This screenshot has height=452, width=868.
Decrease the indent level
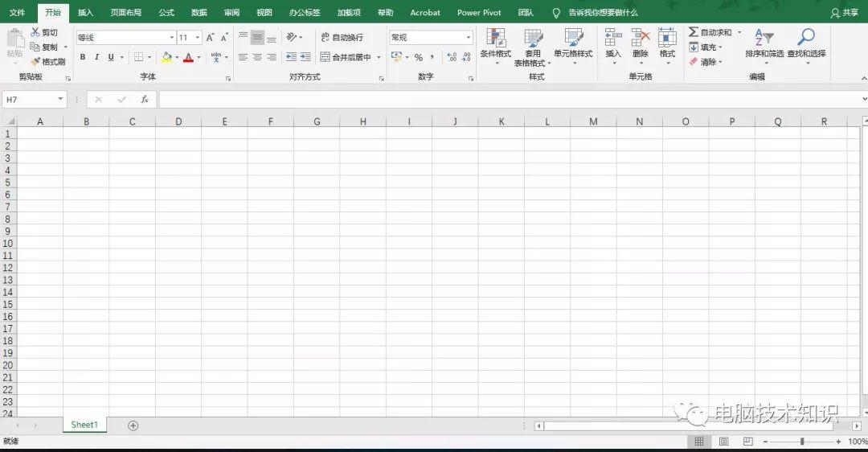click(x=291, y=57)
